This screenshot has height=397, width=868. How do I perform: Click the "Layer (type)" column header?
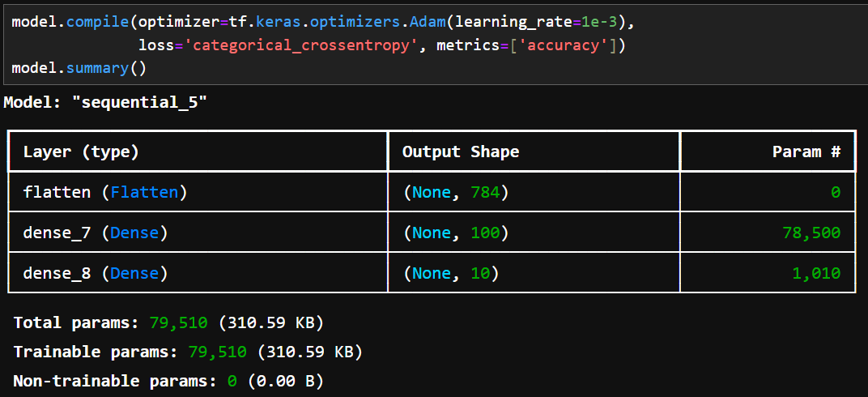point(81,152)
